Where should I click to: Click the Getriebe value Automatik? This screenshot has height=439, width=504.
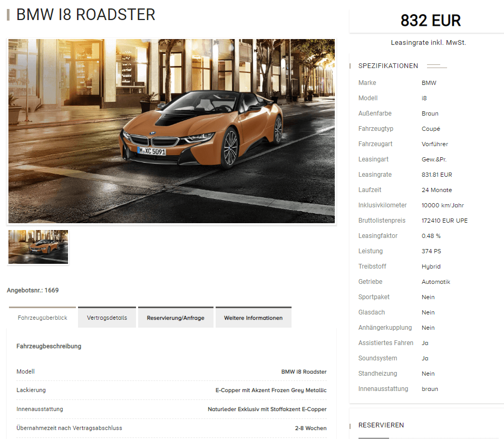pyautogui.click(x=436, y=282)
